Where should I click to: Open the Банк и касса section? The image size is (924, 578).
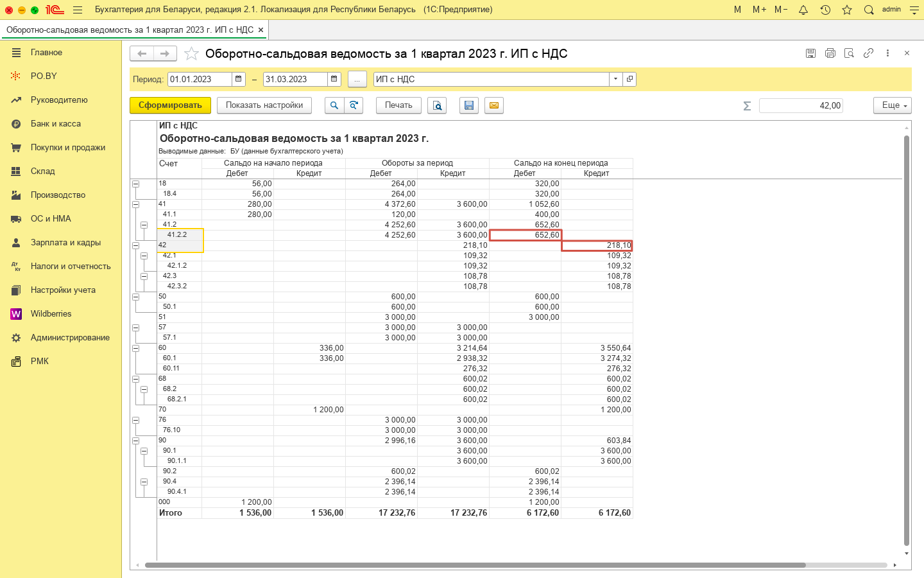click(x=56, y=123)
